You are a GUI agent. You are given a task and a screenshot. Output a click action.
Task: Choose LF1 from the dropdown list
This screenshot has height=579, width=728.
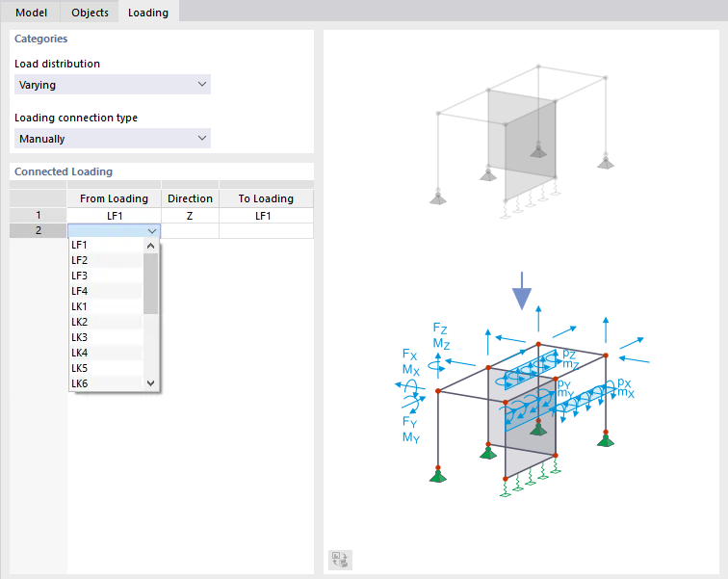[106, 245]
